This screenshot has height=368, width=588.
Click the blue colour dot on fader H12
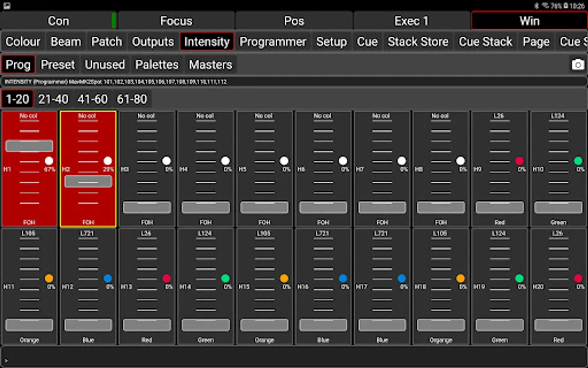[x=108, y=278]
